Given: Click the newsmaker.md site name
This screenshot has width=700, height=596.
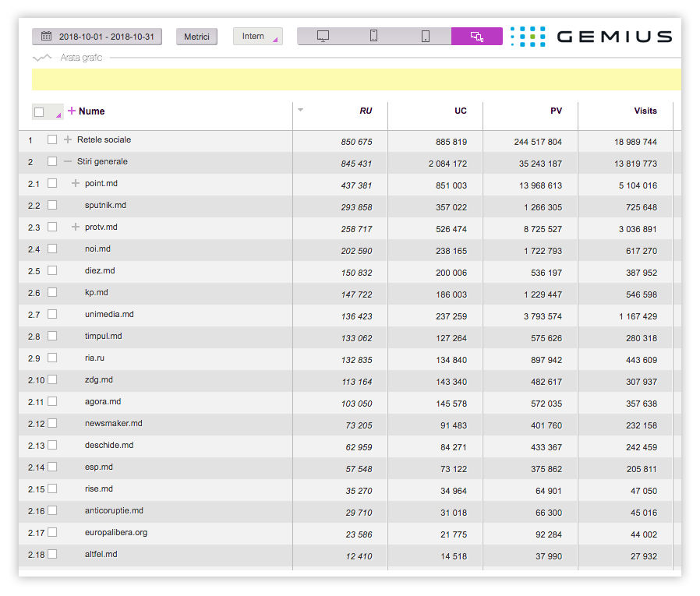Looking at the screenshot, I should [x=113, y=423].
